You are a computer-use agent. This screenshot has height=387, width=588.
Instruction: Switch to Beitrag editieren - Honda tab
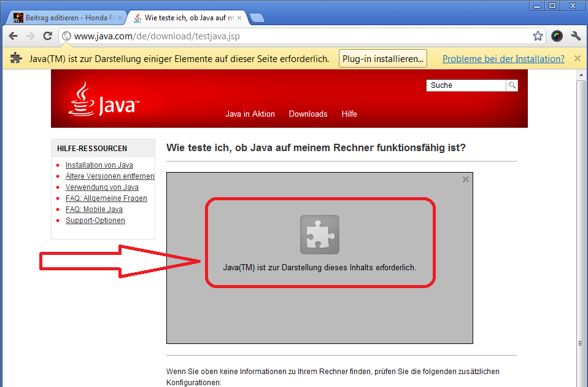click(x=68, y=18)
